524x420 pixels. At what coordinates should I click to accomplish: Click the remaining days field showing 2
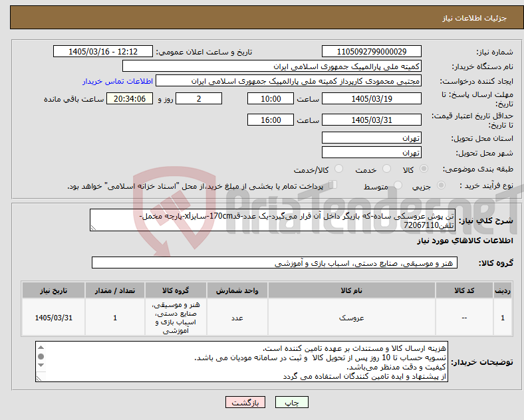pyautogui.click(x=199, y=99)
